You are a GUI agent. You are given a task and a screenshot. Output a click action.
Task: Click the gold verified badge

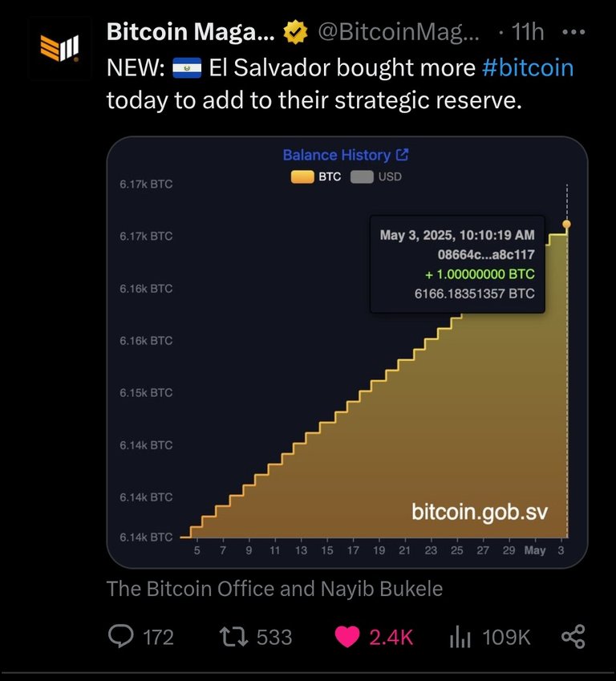(x=295, y=32)
